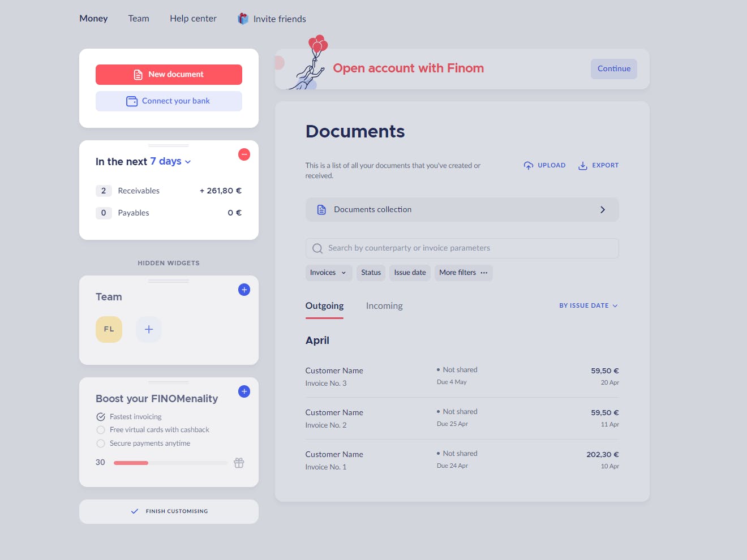Switch to the Outgoing tab
The height and width of the screenshot is (560, 747).
[x=324, y=306]
